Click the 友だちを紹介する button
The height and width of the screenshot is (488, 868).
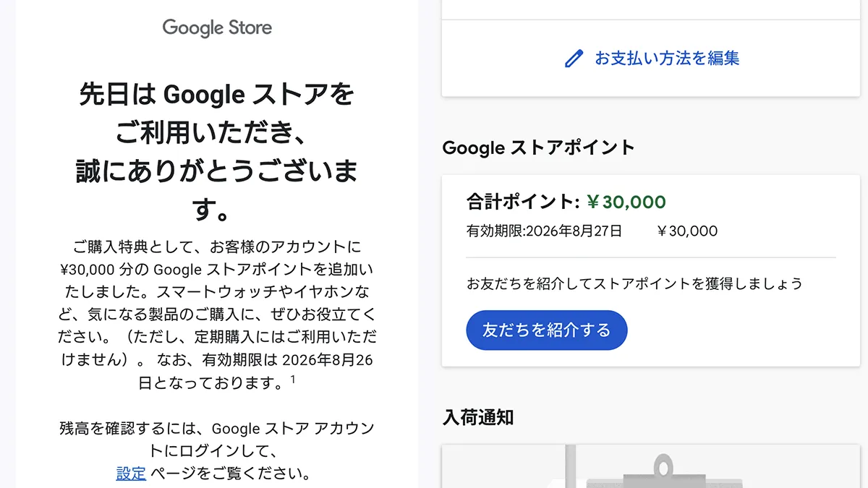click(546, 330)
